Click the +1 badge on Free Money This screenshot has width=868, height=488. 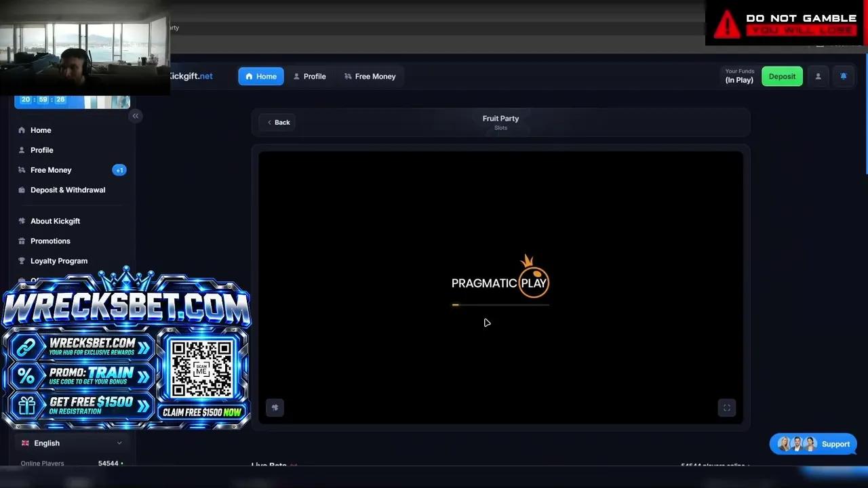[119, 170]
